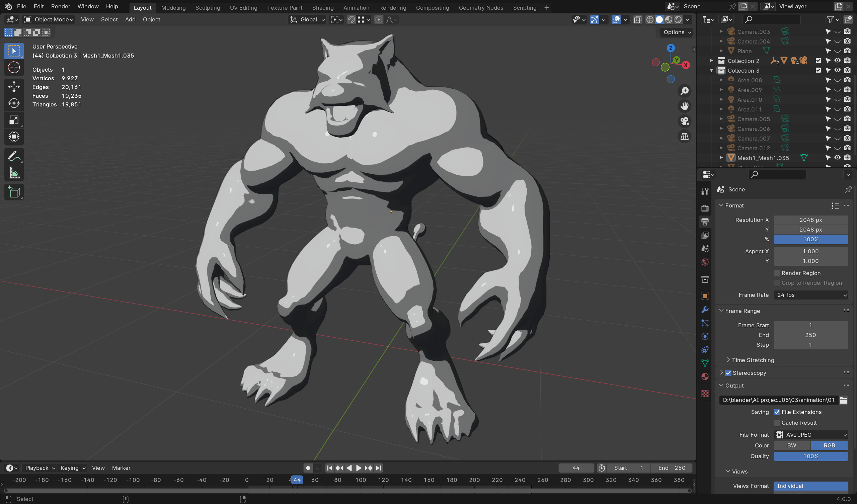The image size is (857, 504).
Task: Open the Render properties tab
Action: point(705,208)
